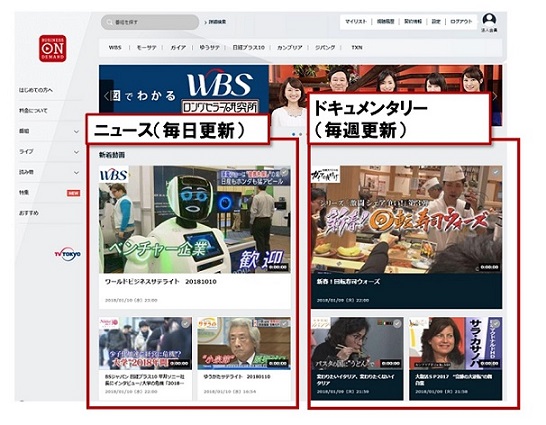
Task: Click 法人会員 label under avatar
Action: click(489, 31)
